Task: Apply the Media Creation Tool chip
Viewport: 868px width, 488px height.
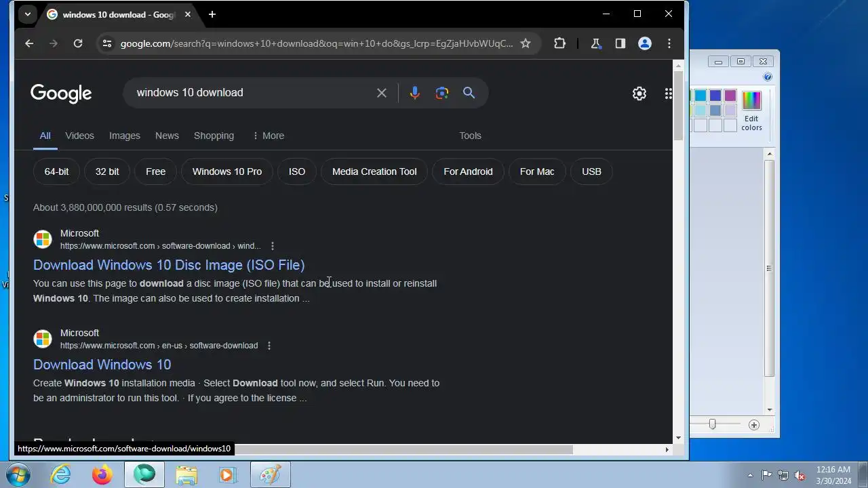Action: 374,171
